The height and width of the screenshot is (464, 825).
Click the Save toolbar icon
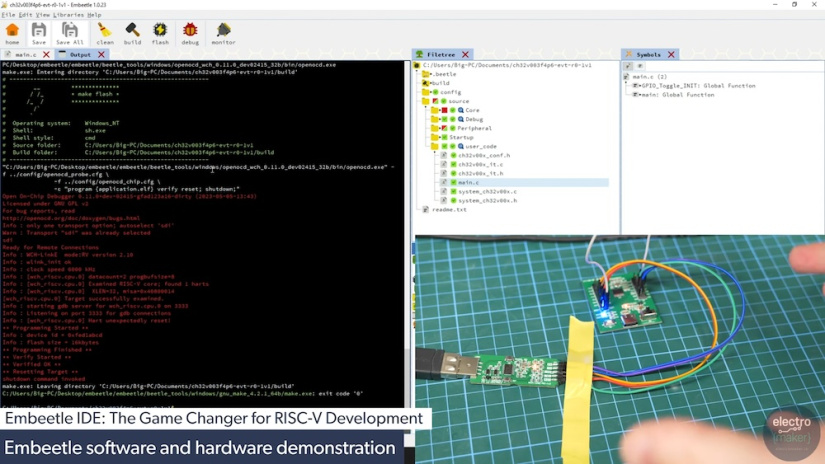click(x=38, y=33)
